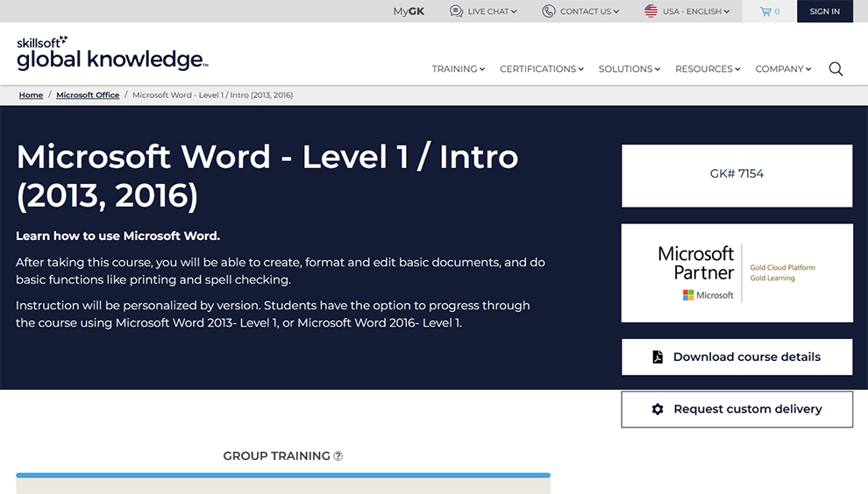Screen dimensions: 868x494
Task: Click the Sign In button
Action: 825,11
